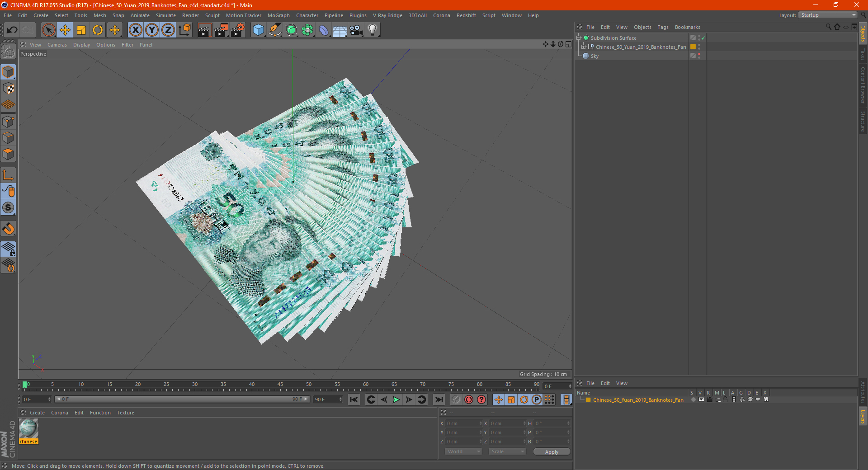Image resolution: width=868 pixels, height=470 pixels.
Task: Open Edit Render Settings
Action: point(238,30)
